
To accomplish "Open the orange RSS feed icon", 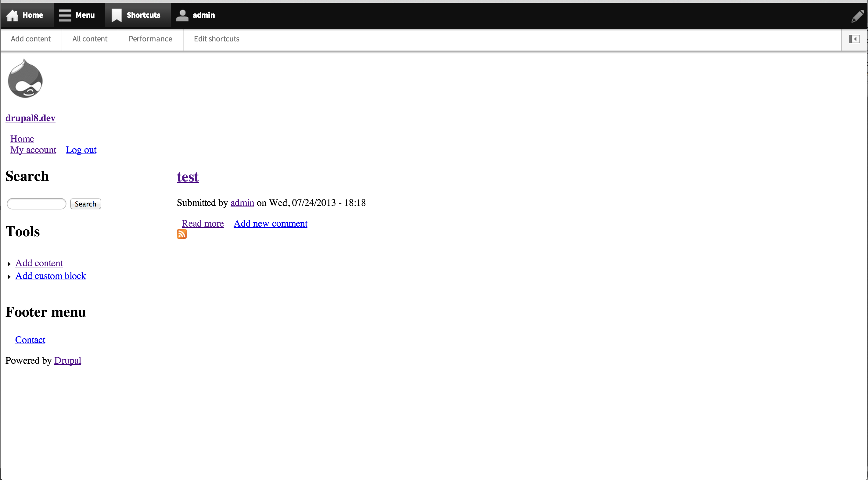I will point(181,234).
